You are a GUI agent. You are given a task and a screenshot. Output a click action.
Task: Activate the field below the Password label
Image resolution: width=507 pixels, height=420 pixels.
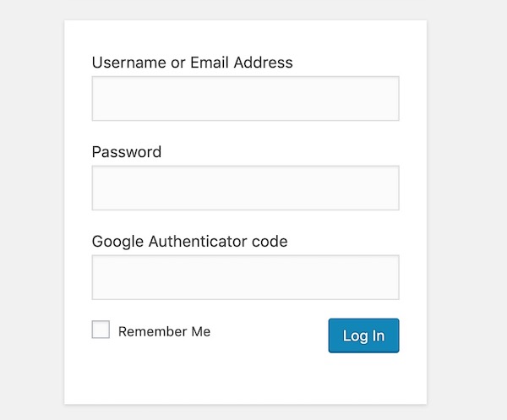(x=245, y=188)
